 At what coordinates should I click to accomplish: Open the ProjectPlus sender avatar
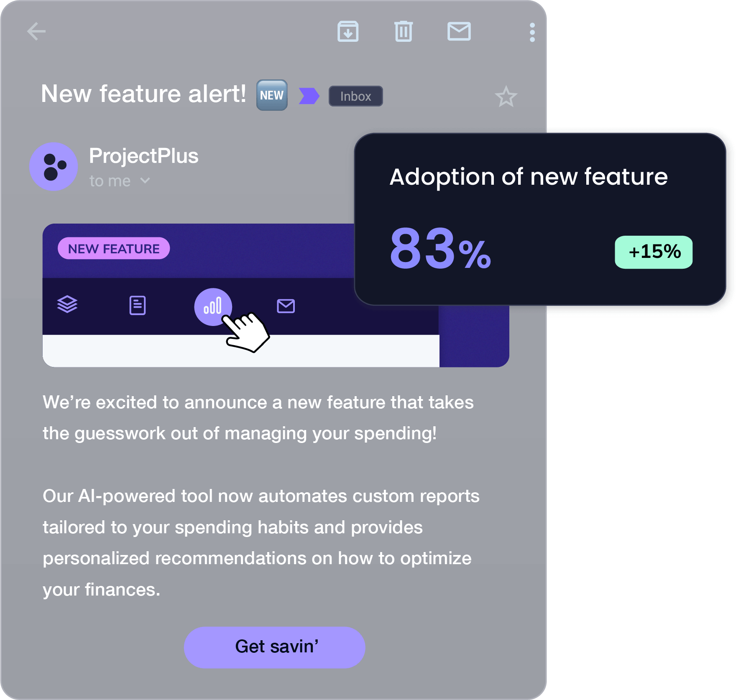pyautogui.click(x=54, y=167)
